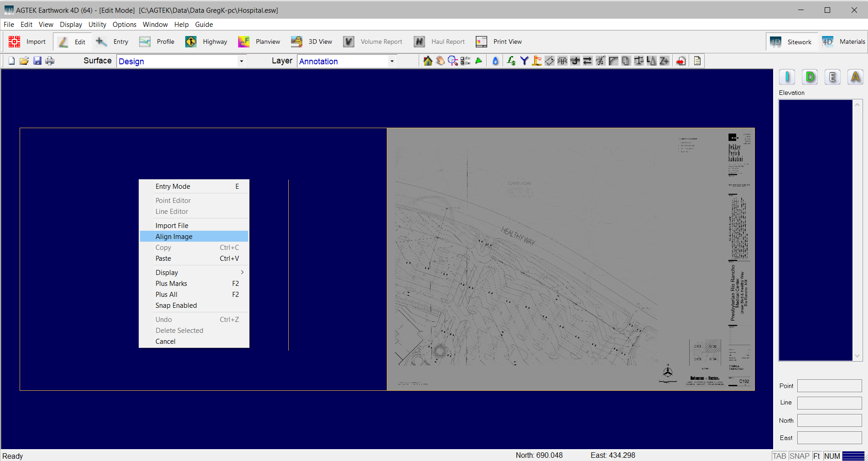The height and width of the screenshot is (461, 868).
Task: Toggle Snap Enabled in context menu
Action: click(176, 306)
